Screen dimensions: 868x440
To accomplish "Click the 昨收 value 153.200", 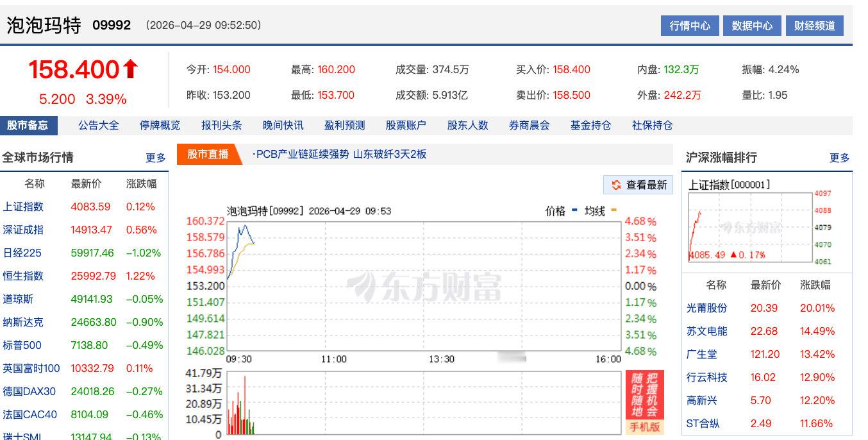I will (x=231, y=95).
